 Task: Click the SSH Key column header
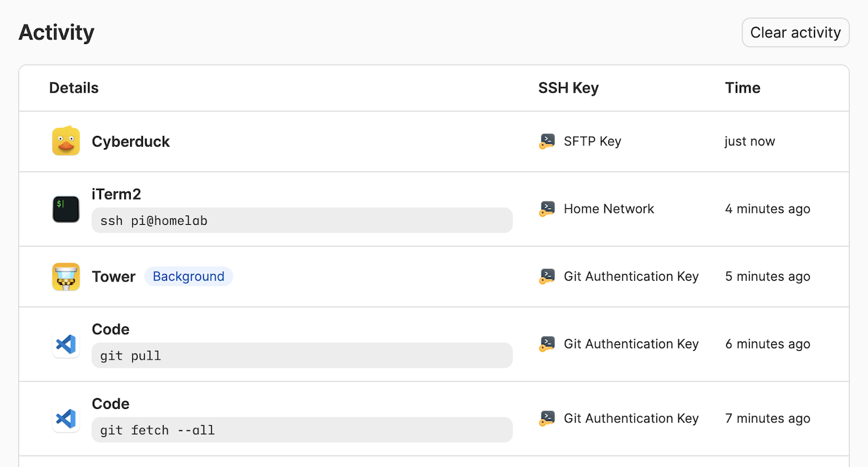point(568,87)
